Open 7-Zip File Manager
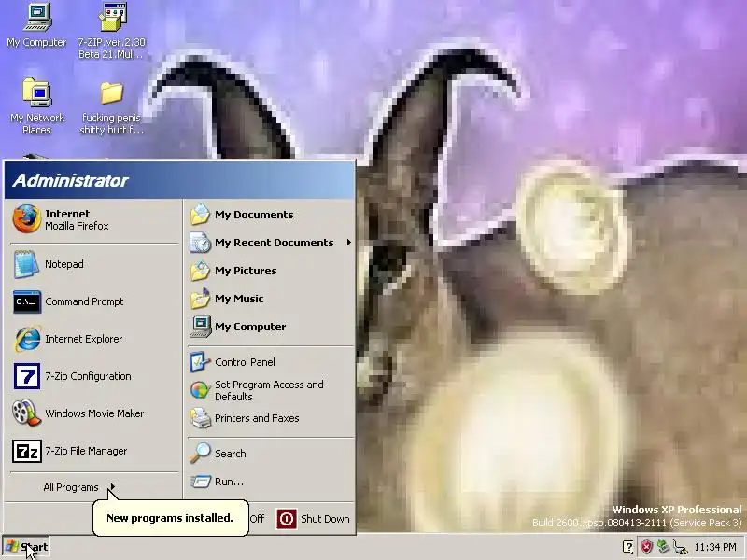747x560 pixels. 93,451
